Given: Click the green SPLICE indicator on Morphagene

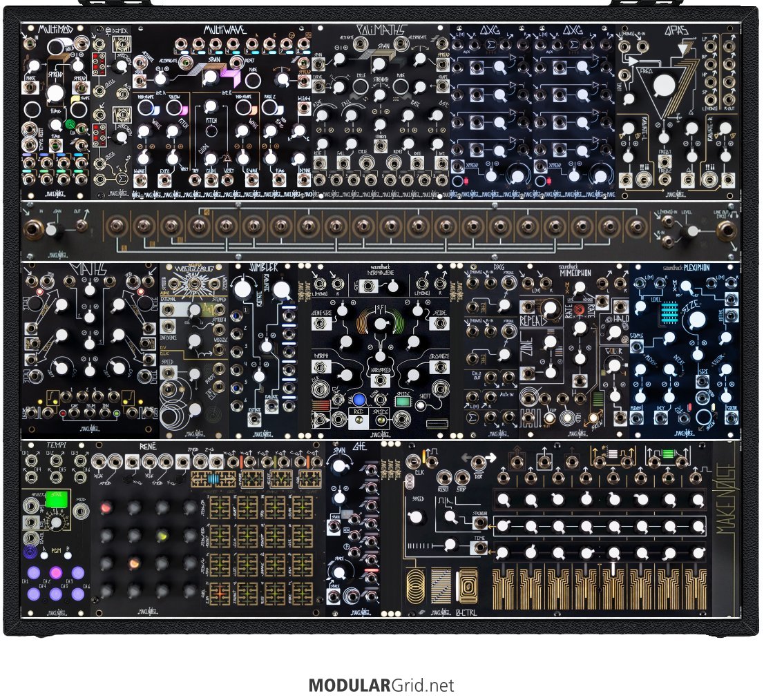Looking at the screenshot, I should click(x=402, y=402).
